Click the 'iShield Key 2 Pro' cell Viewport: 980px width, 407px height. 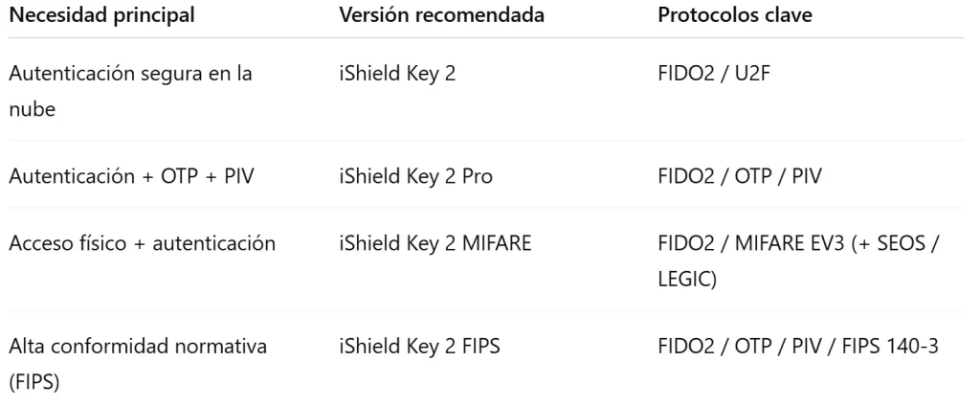click(415, 176)
